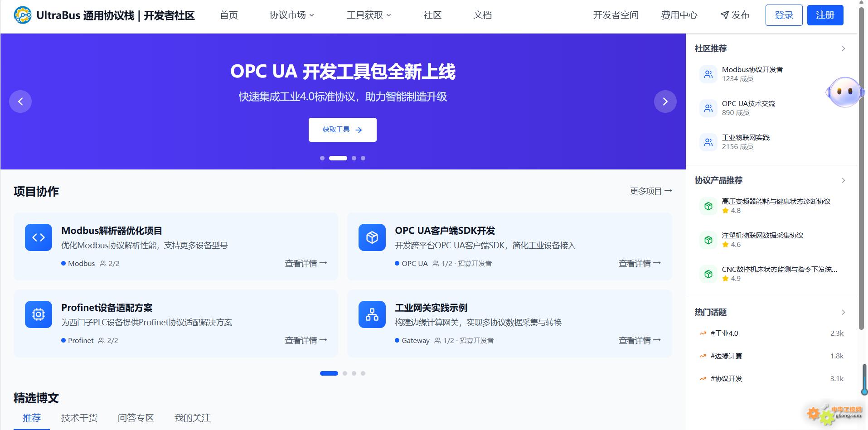Select the second project carousel dot
The width and height of the screenshot is (868, 430).
[345, 373]
